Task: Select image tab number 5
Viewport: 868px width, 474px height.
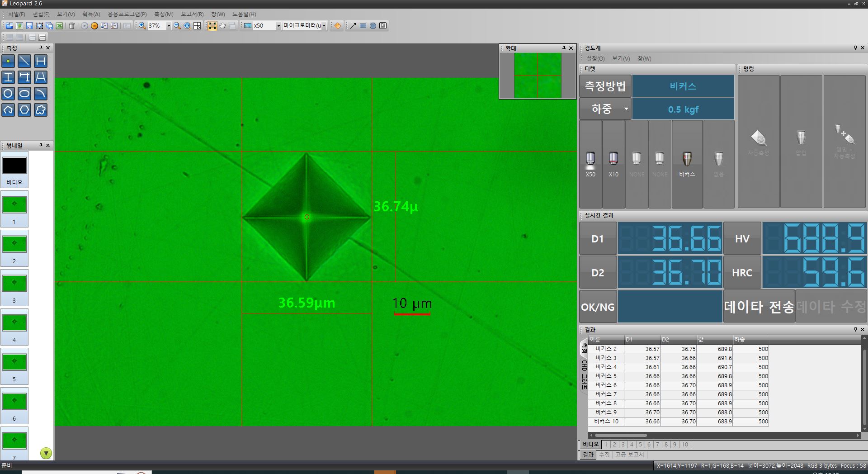Action: point(640,445)
